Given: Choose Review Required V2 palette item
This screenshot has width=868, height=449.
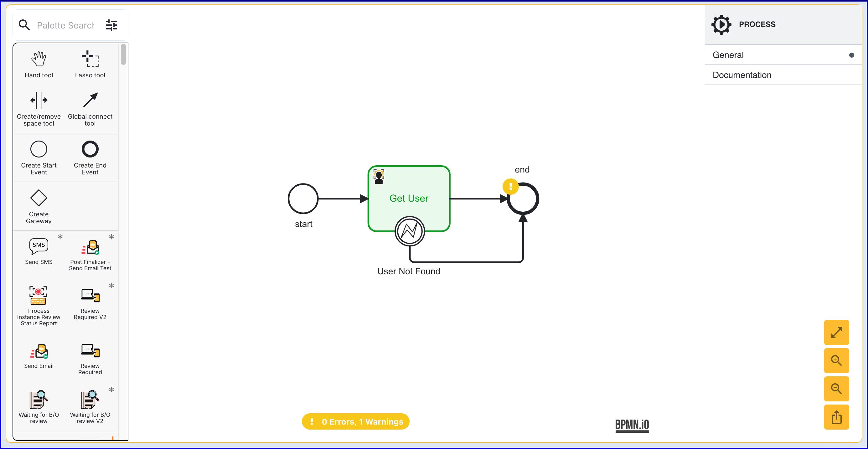Looking at the screenshot, I should pos(90,295).
